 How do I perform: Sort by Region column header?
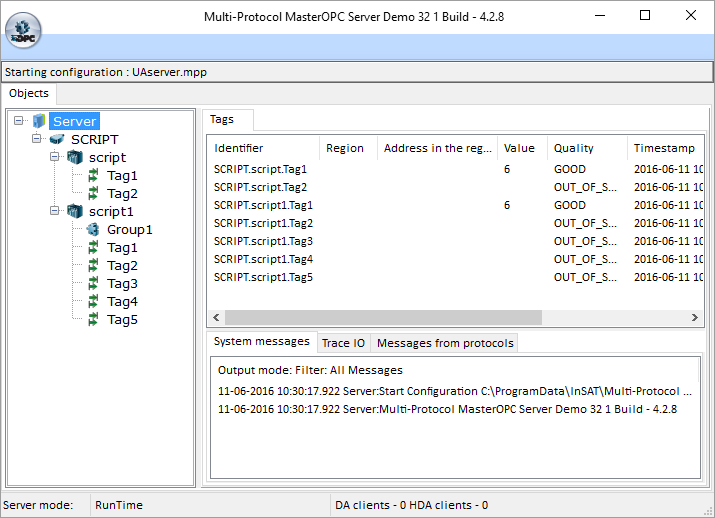point(348,148)
